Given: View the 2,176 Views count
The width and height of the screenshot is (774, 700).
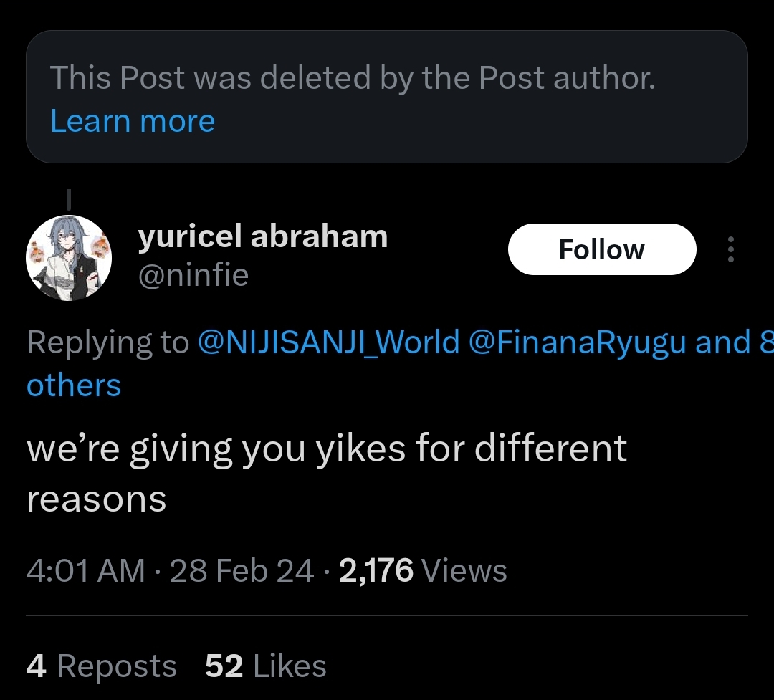Looking at the screenshot, I should click(423, 570).
